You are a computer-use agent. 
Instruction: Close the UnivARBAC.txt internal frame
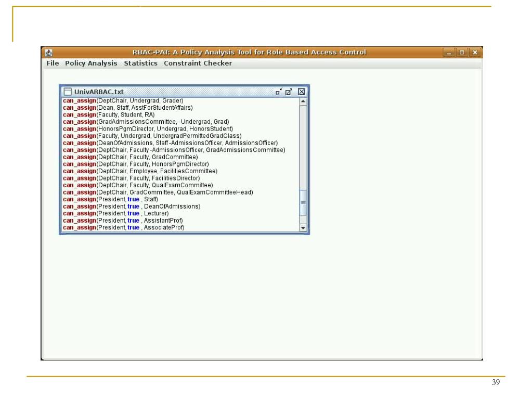pos(301,92)
